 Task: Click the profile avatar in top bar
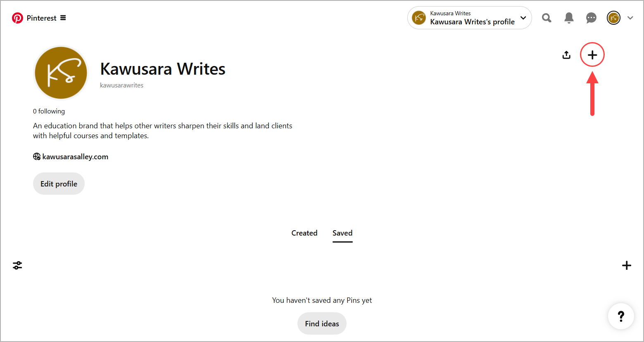pyautogui.click(x=613, y=18)
